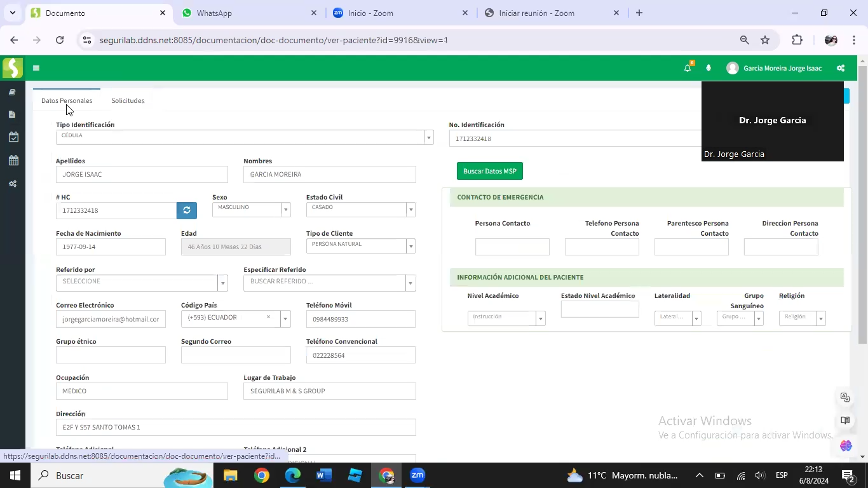Open the Sexo dropdown
Screen dimensions: 868x488
286,210
